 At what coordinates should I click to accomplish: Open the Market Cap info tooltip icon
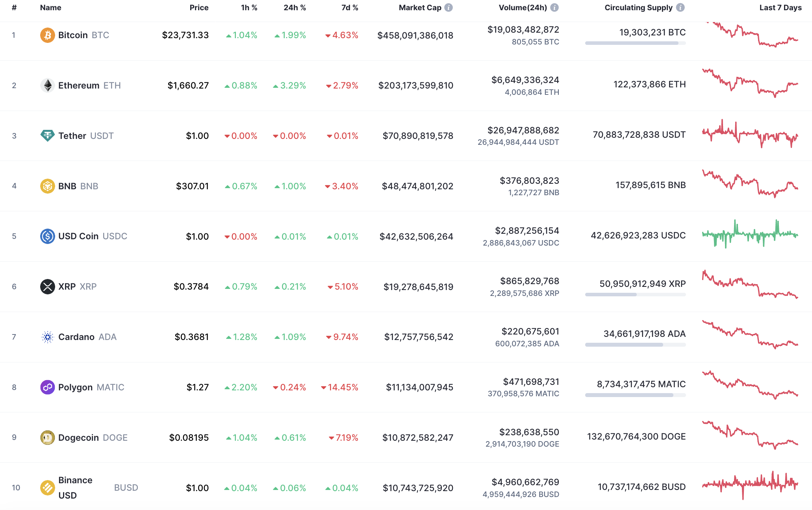coord(448,7)
